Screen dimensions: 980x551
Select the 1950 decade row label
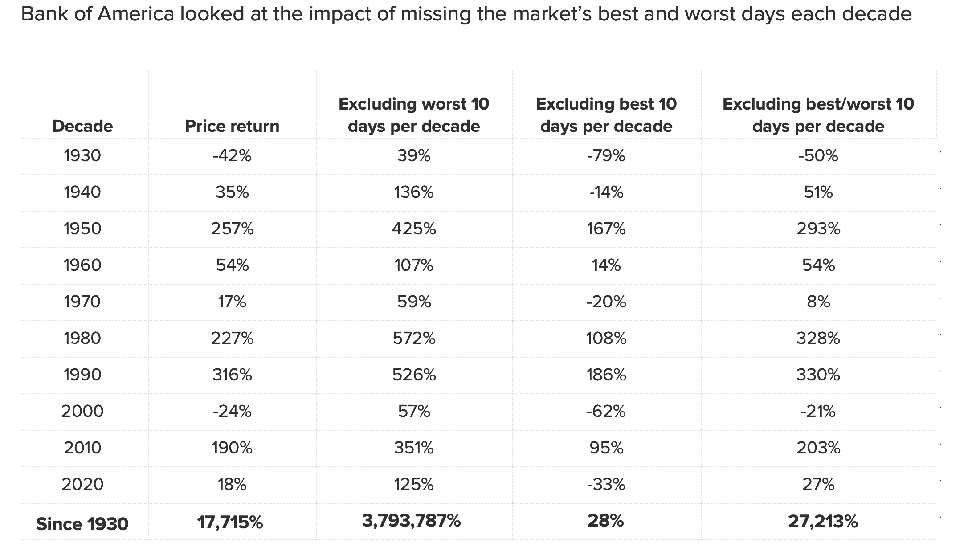pos(82,229)
